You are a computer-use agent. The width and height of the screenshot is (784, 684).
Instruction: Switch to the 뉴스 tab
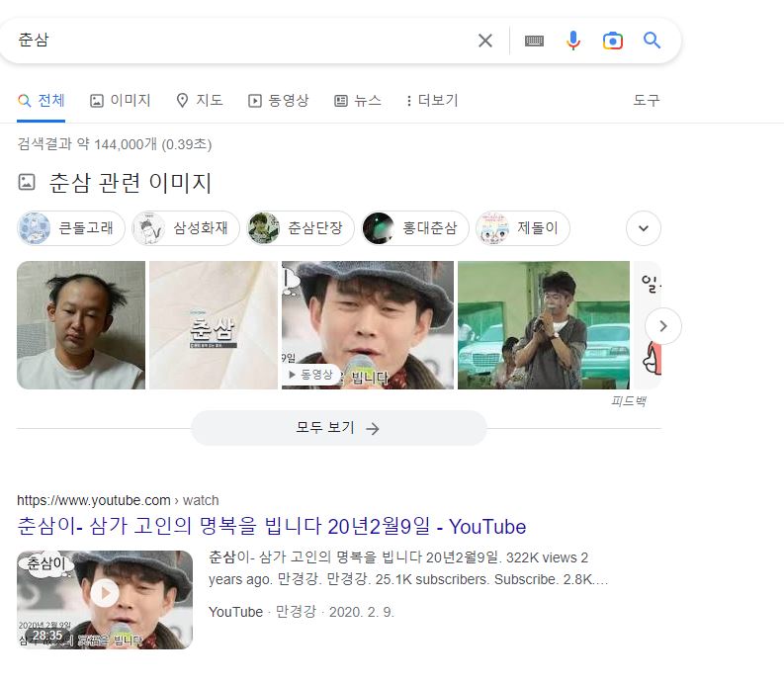click(x=358, y=101)
